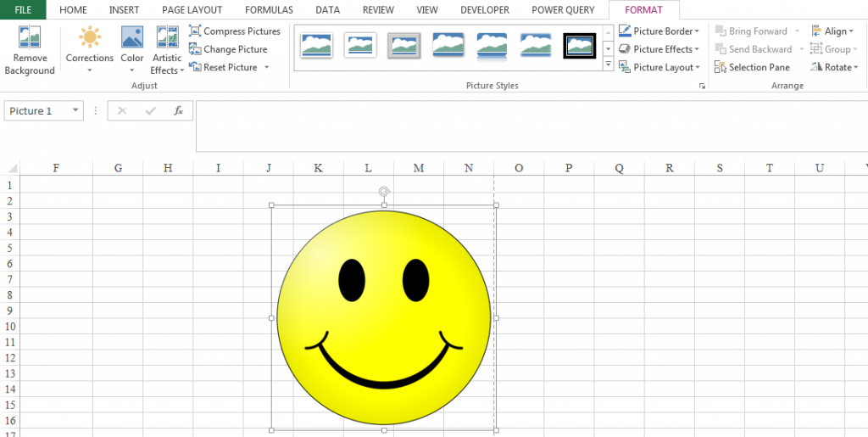Open the Selection Pane
Viewport: 868px width, 437px height.
click(753, 67)
